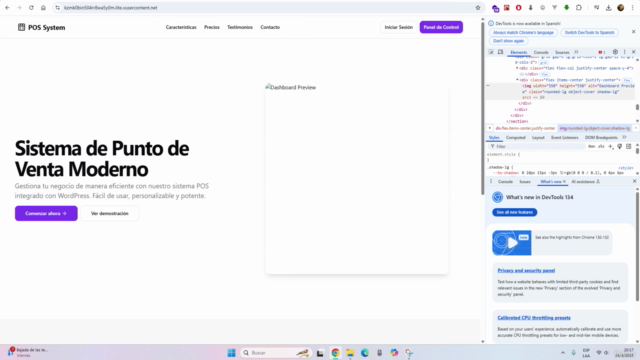Viewport: 640px width, 360px height.
Task: Collapse the flex items-center div node
Action: [517, 80]
